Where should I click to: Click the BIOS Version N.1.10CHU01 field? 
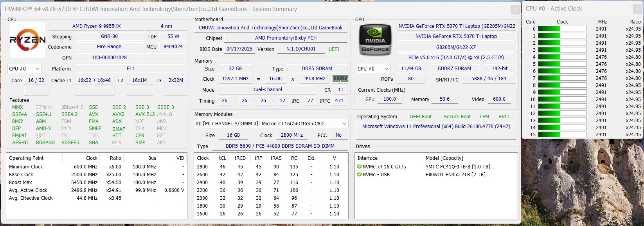(x=301, y=49)
